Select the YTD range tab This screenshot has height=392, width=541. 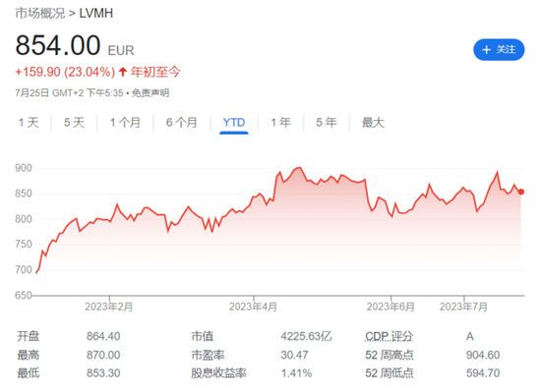point(234,123)
